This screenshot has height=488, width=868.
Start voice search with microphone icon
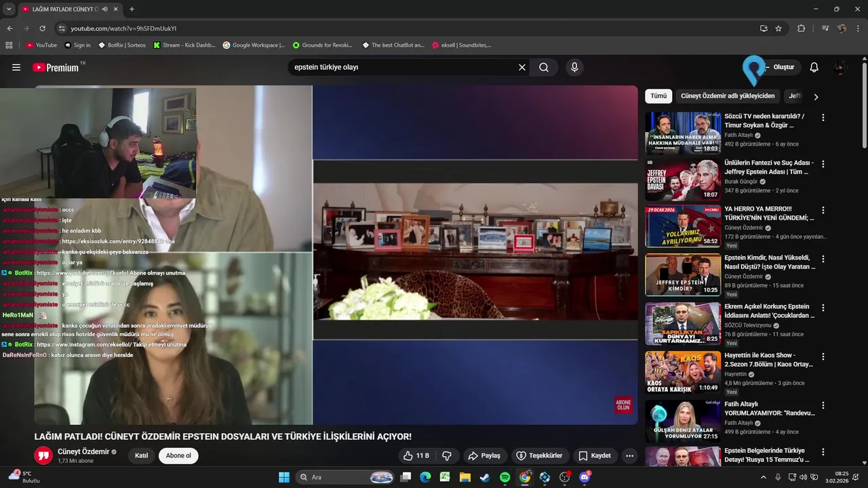click(574, 67)
